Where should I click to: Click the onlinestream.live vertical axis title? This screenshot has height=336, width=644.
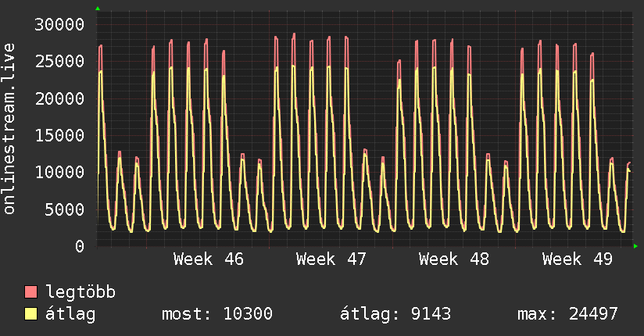pyautogui.click(x=9, y=129)
